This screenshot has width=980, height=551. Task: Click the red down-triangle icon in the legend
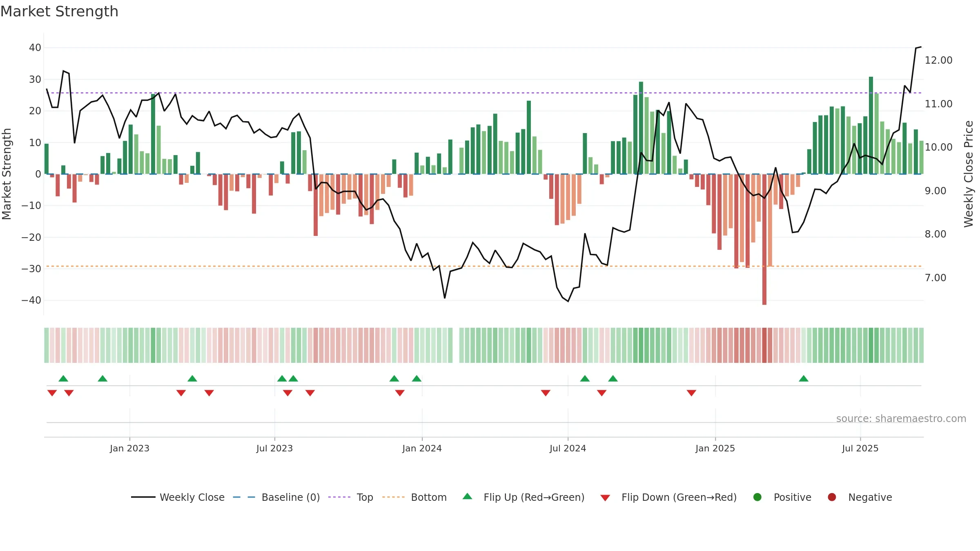605,498
